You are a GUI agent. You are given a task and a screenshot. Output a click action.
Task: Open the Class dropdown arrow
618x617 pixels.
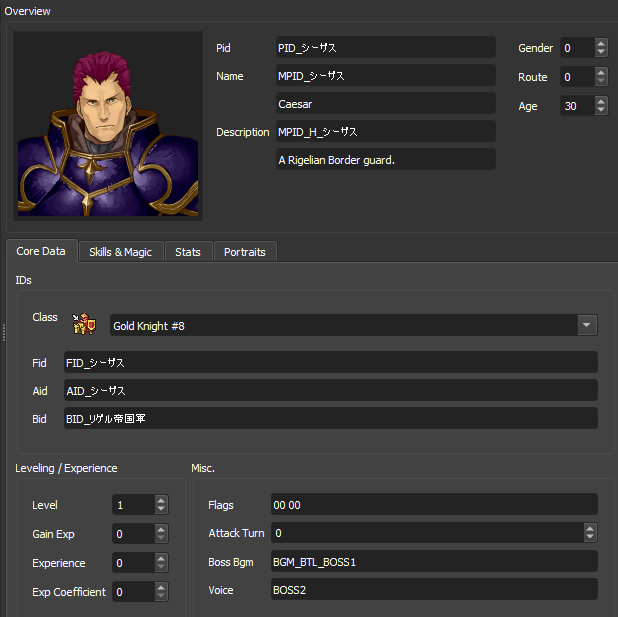(586, 325)
